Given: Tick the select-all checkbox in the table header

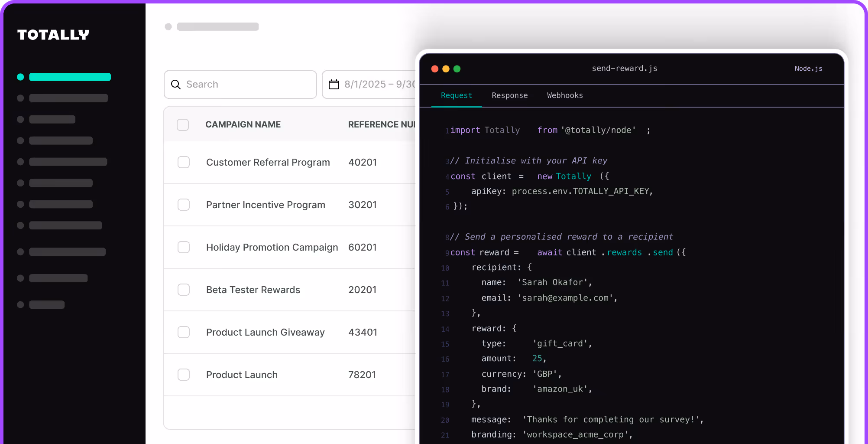Looking at the screenshot, I should pos(183,125).
